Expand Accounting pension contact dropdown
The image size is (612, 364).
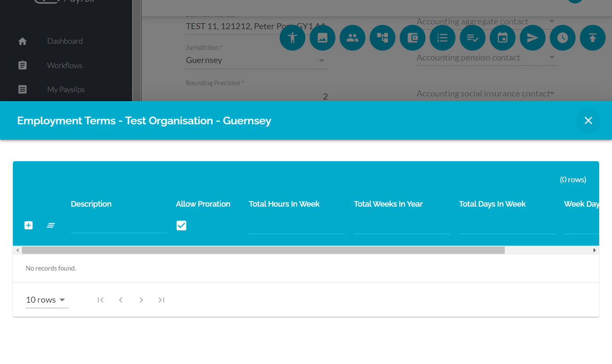487,57
